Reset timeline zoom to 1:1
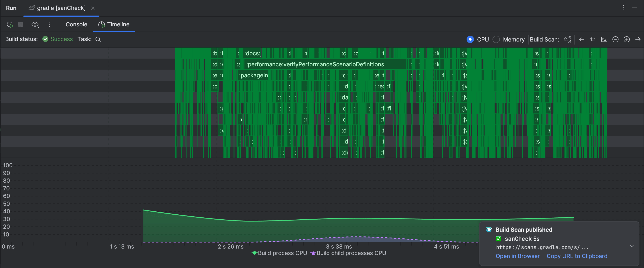Screen dimensions: 644x268 (x=593, y=39)
